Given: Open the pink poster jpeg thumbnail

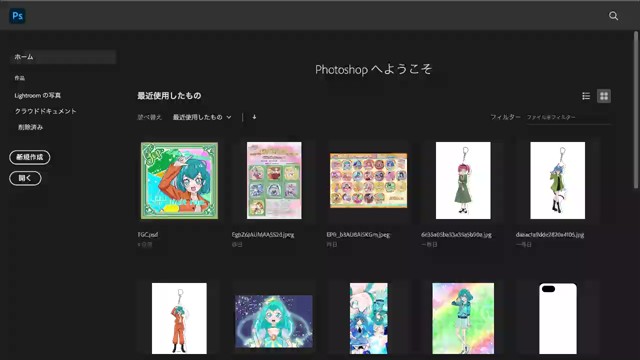Looking at the screenshot, I should (x=274, y=180).
